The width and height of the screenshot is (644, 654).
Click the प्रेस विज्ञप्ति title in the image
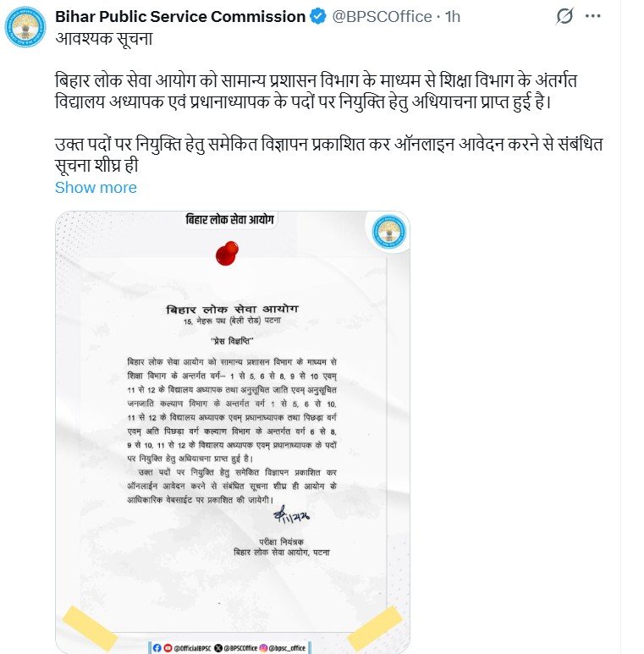(x=233, y=341)
